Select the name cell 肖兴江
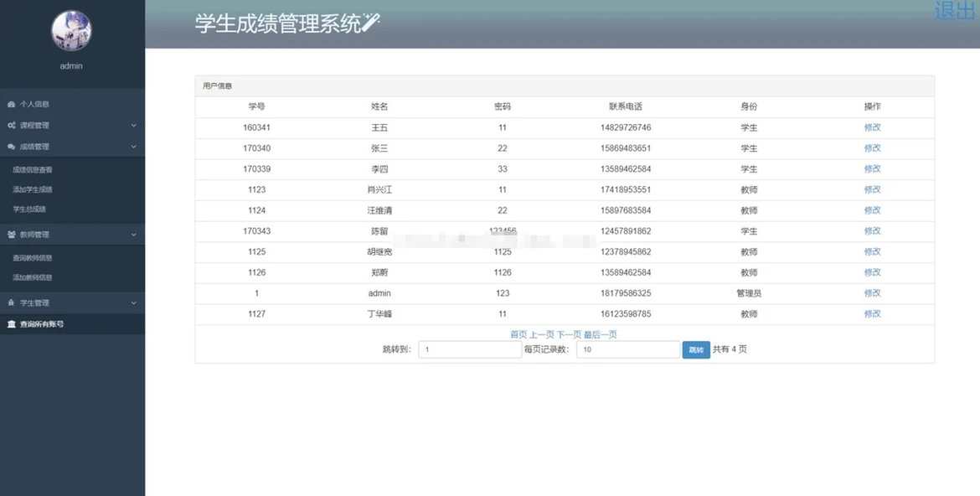The width and height of the screenshot is (980, 496). click(x=379, y=189)
